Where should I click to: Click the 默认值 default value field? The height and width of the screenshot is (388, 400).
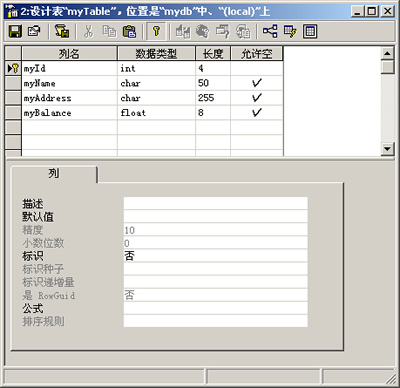coord(216,216)
